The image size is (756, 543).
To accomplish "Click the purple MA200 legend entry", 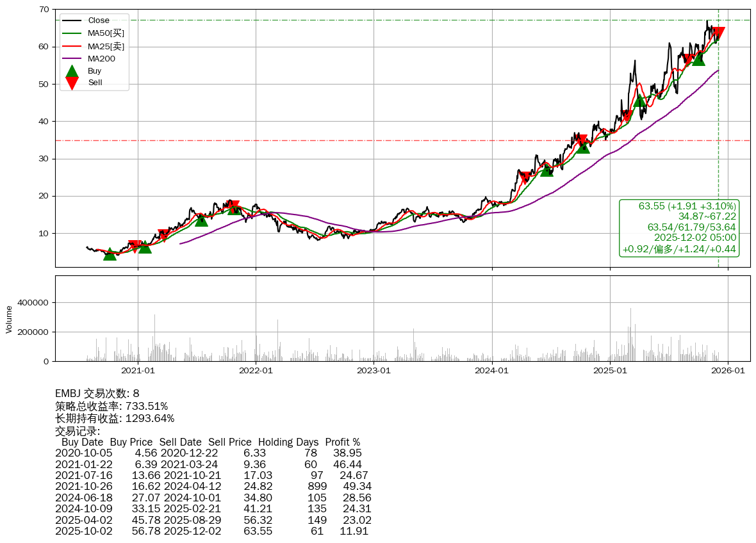I will pyautogui.click(x=101, y=58).
